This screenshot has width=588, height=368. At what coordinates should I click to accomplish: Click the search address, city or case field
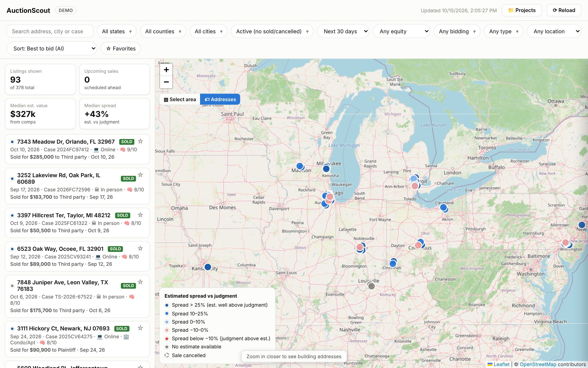tap(50, 31)
